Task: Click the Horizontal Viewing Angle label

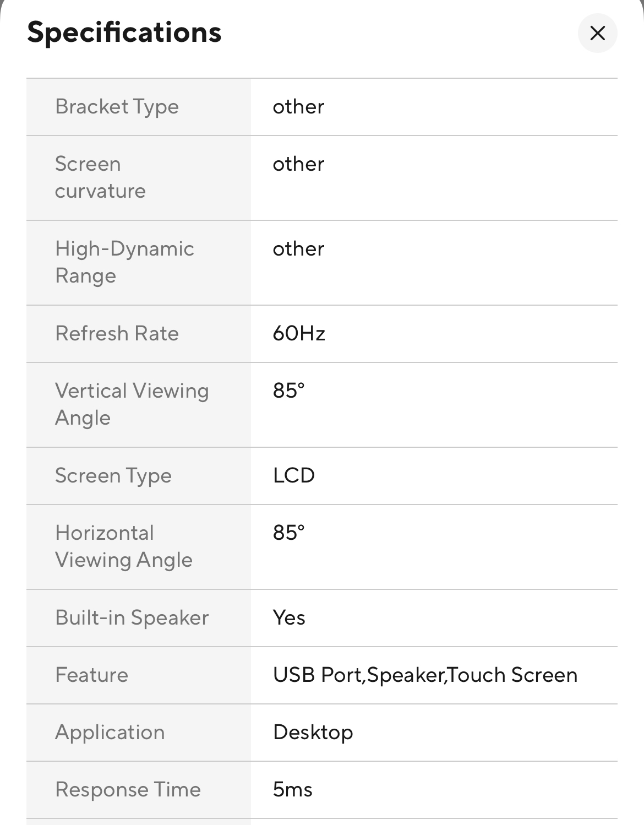Action: point(124,546)
